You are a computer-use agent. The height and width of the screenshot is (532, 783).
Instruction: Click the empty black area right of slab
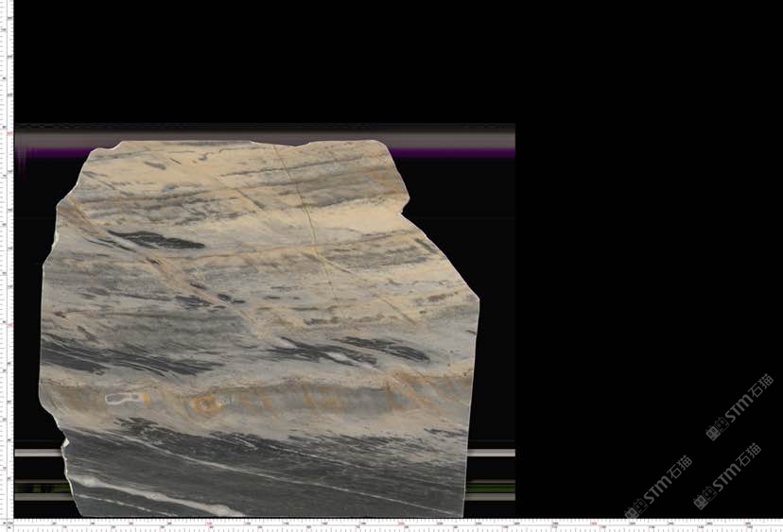(643, 236)
